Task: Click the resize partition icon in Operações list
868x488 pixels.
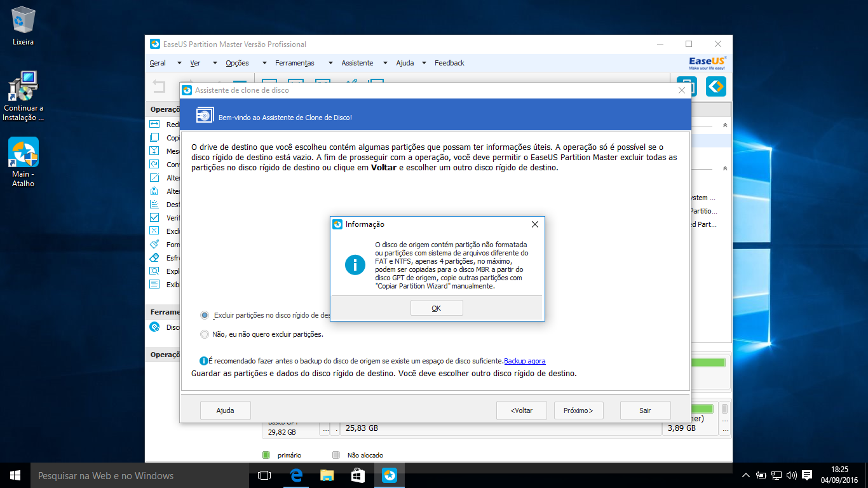Action: [154, 125]
